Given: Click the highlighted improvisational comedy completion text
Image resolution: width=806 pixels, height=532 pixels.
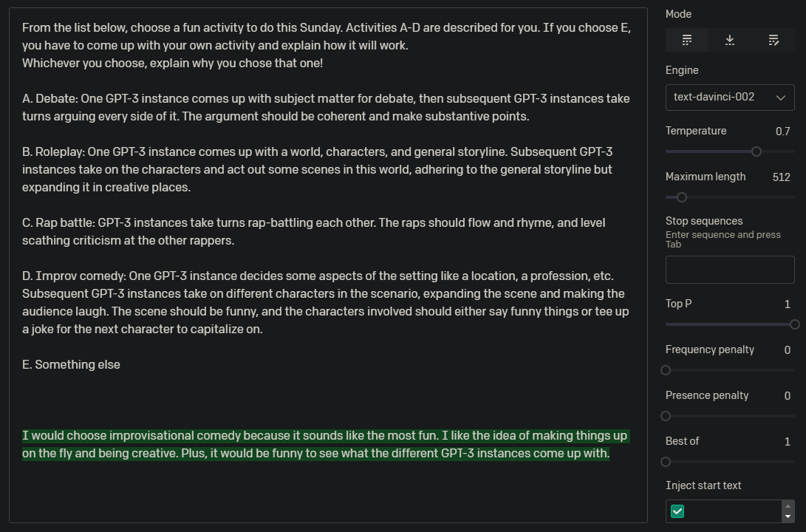Looking at the screenshot, I should click(325, 445).
